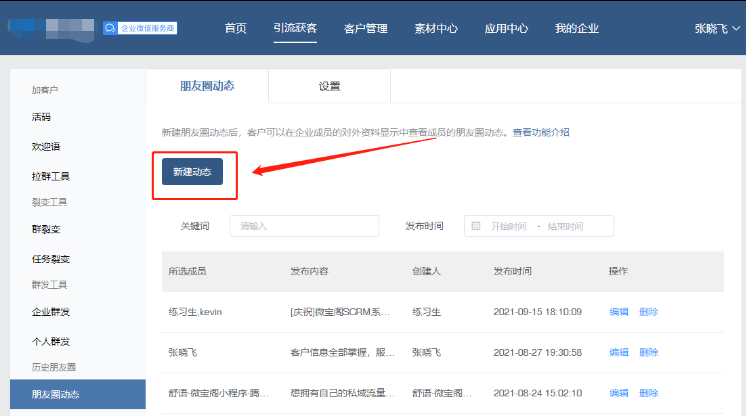This screenshot has width=746, height=416.
Task: Click the 关键词 search input field
Action: (304, 226)
